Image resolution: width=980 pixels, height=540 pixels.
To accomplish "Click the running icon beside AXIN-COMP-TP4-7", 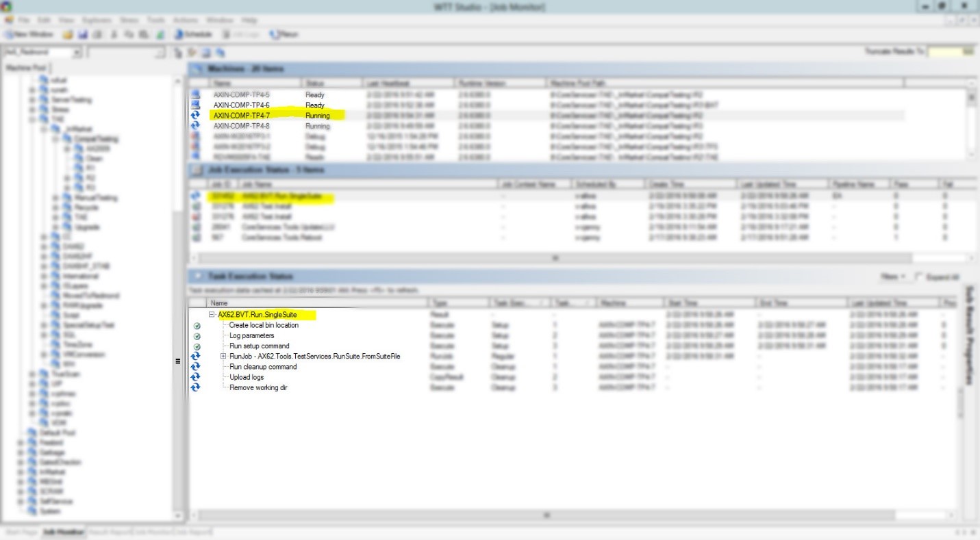I will (195, 116).
